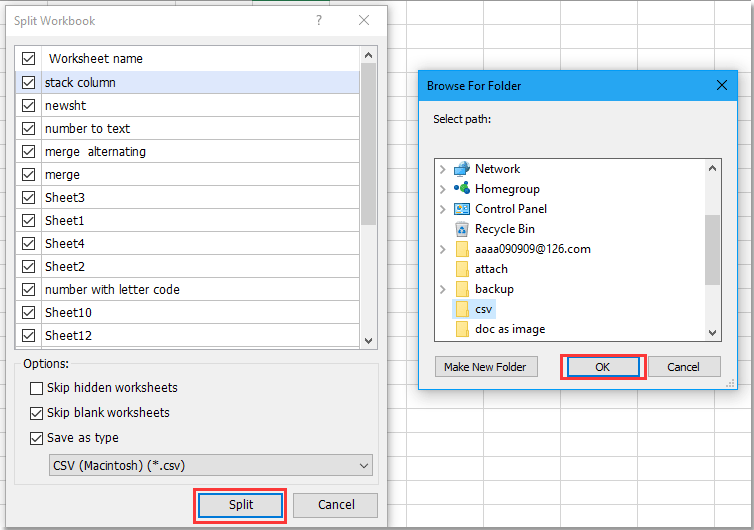Close the Browse For Folder dialog
The height and width of the screenshot is (530, 754).
click(720, 86)
